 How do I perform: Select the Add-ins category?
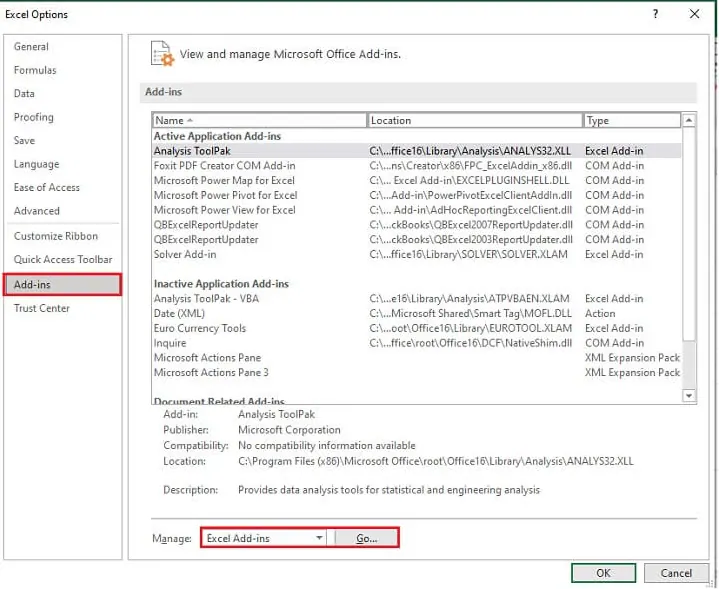pos(62,284)
